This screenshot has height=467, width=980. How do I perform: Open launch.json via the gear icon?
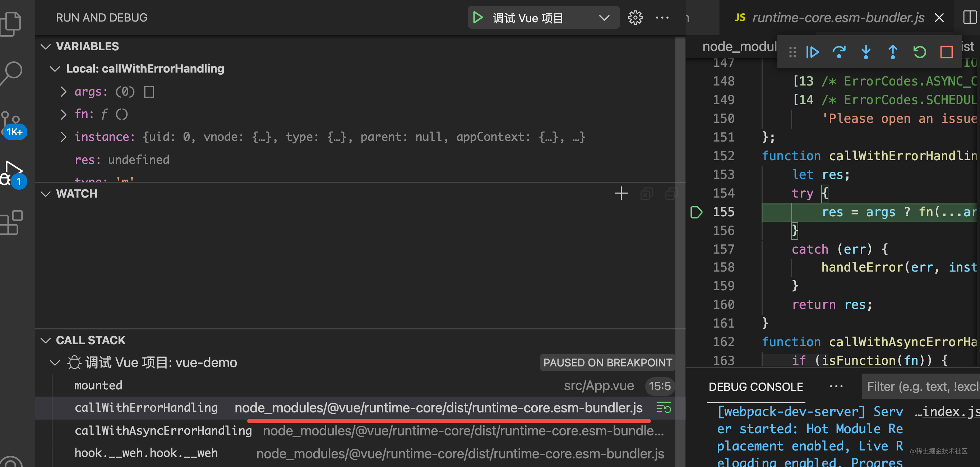[x=635, y=18]
